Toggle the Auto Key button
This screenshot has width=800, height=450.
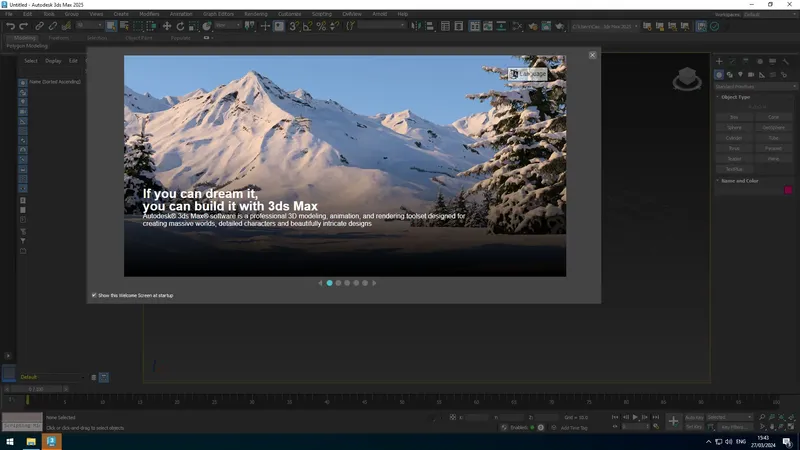pos(694,417)
